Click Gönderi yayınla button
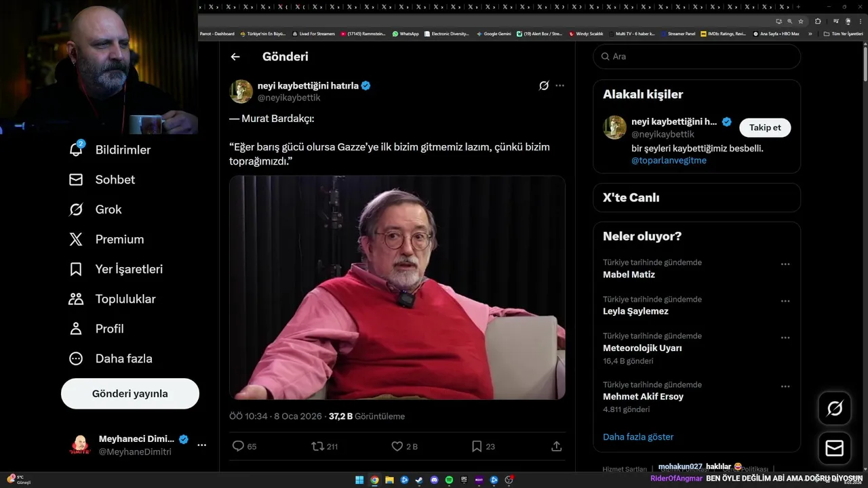Image resolution: width=868 pixels, height=488 pixels. coord(130,394)
